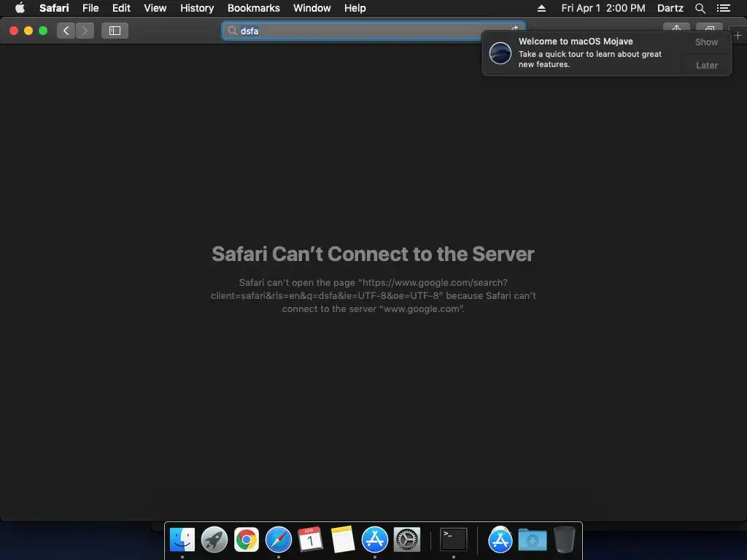
Task: Open the Edit menu
Action: pyautogui.click(x=121, y=8)
